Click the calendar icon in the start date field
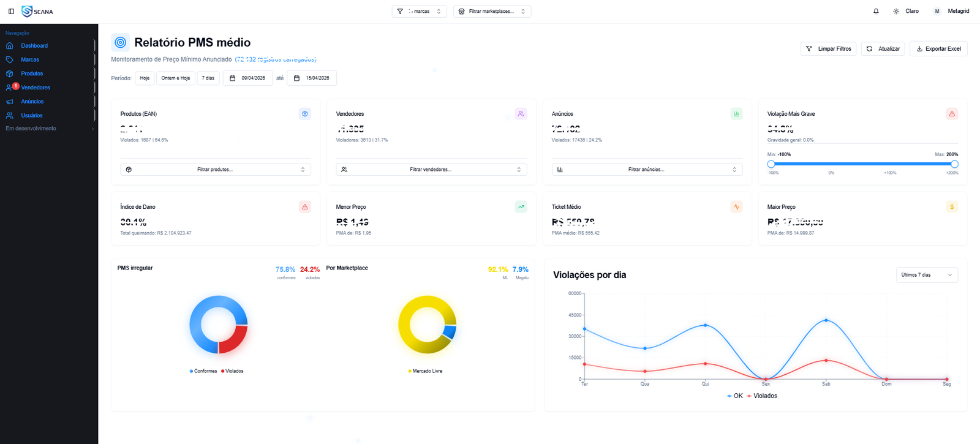This screenshot has height=444, width=980. click(x=233, y=78)
